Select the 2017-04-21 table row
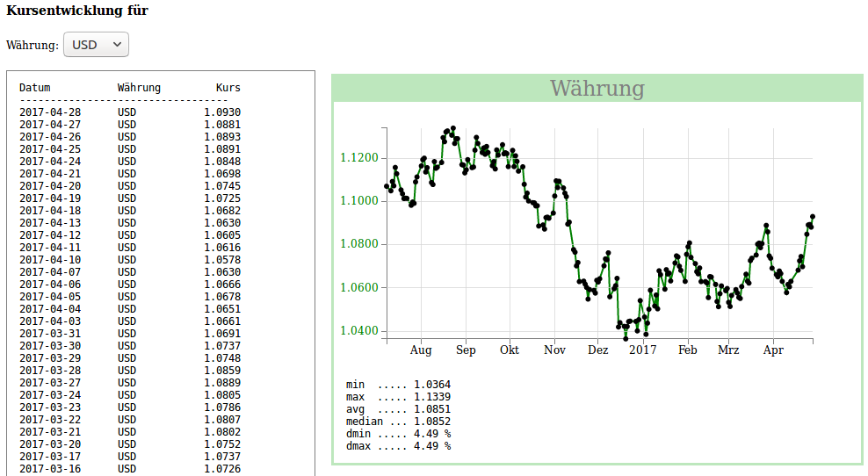Image resolution: width=868 pixels, height=476 pixels. pos(129,174)
